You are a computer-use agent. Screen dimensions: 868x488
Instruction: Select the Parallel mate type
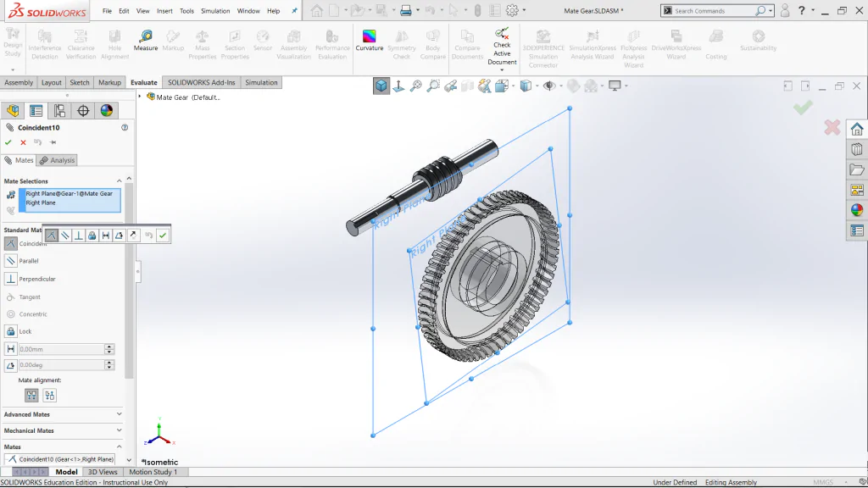click(x=10, y=261)
